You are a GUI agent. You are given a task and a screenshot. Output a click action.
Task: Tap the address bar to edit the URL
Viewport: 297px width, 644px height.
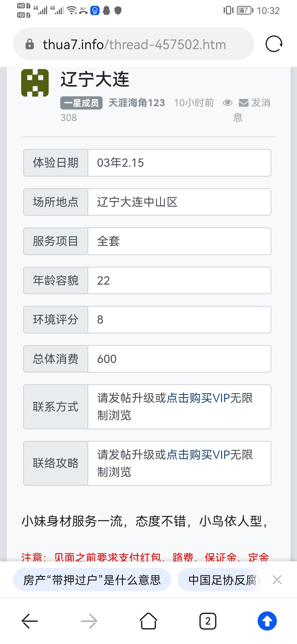click(135, 44)
